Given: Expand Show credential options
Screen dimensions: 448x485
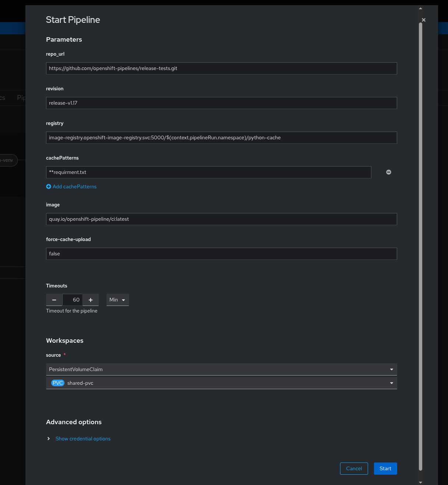Looking at the screenshot, I should point(83,439).
